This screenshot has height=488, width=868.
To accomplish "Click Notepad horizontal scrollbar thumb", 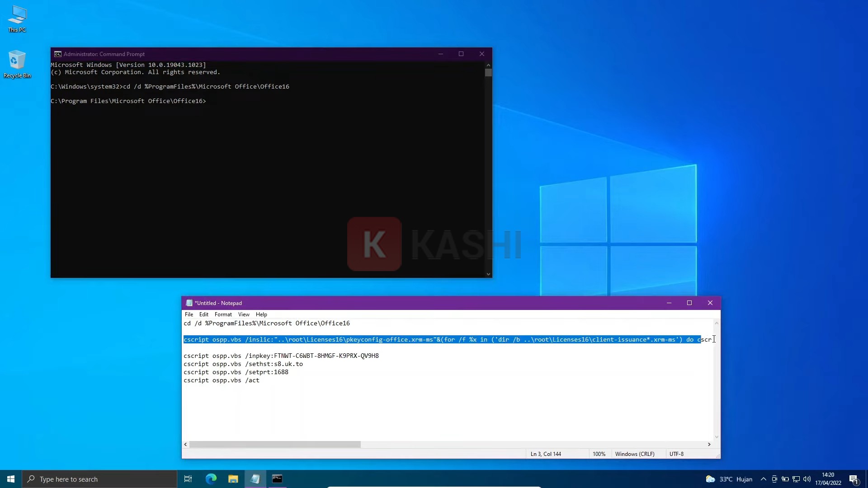I will [275, 445].
